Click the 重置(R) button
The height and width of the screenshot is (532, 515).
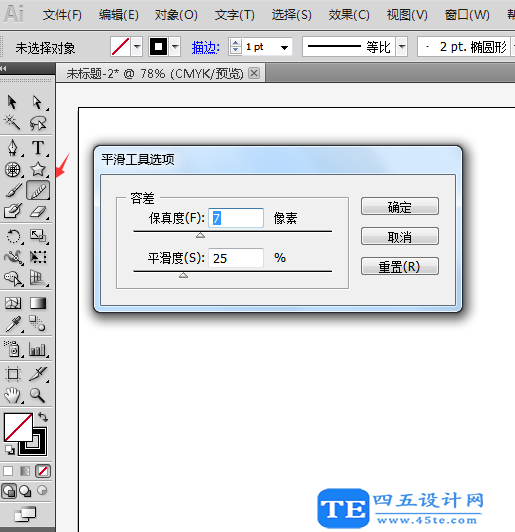point(400,266)
